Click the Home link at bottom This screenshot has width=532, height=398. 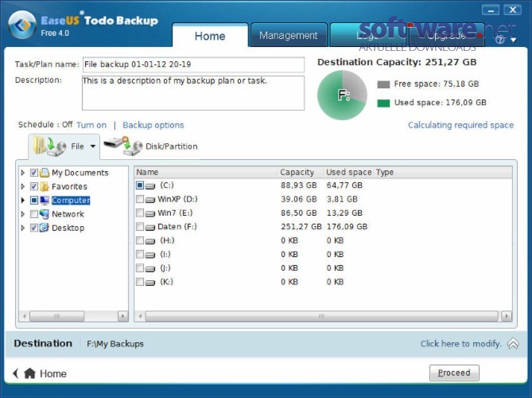coord(53,373)
